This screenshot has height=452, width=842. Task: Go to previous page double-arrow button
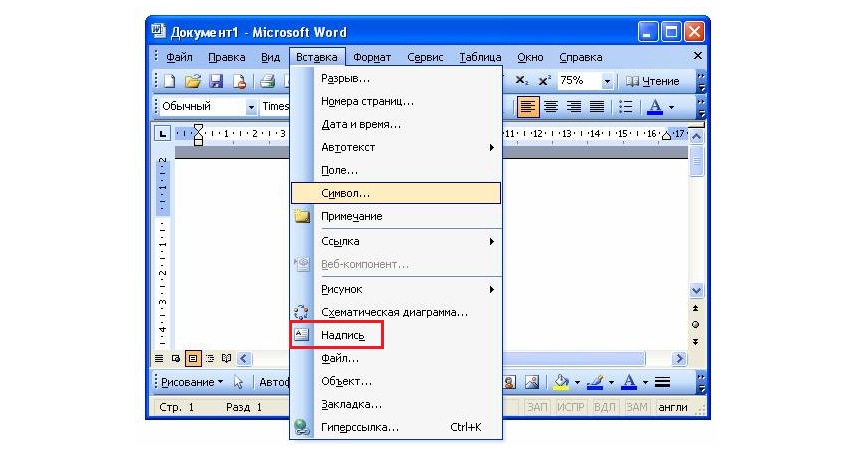pos(696,308)
